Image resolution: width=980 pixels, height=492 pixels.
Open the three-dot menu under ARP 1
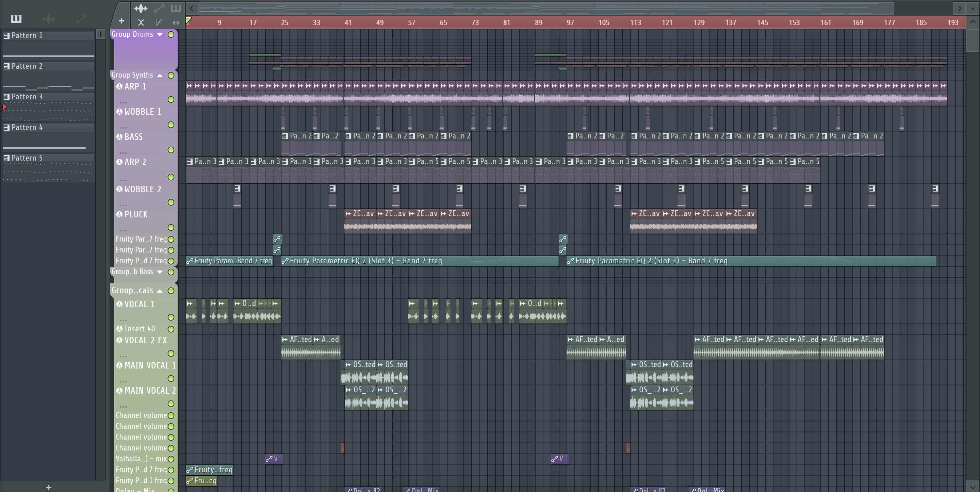tap(123, 102)
